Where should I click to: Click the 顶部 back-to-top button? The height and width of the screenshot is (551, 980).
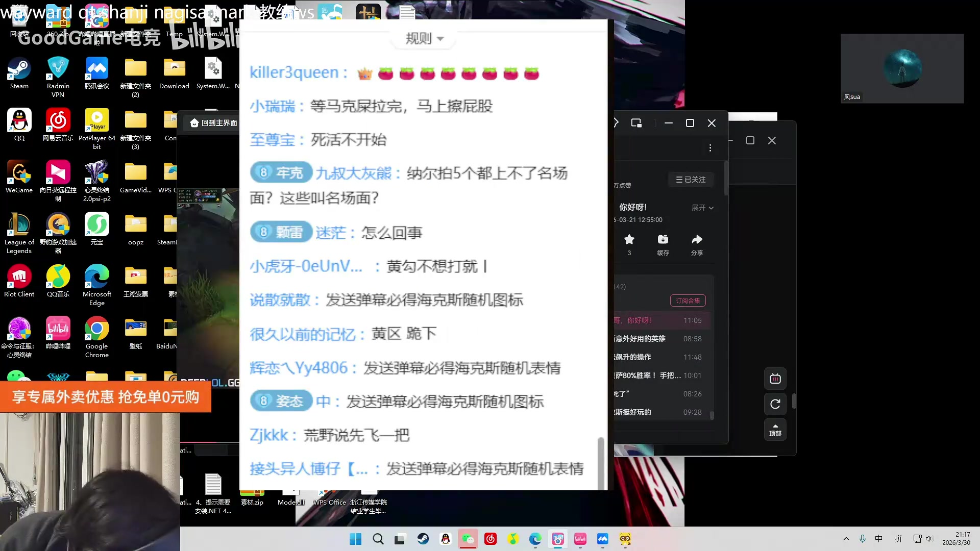tap(775, 430)
